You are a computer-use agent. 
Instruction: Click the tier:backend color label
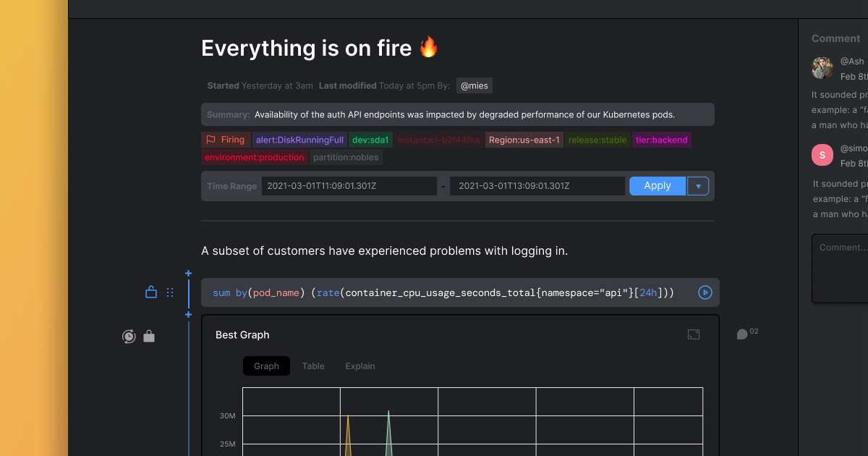[661, 140]
